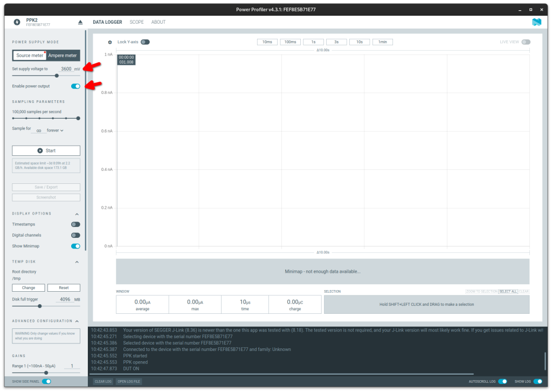Screen dimensions: 552x392
Task: Click the log panel horizontal scrollbar
Action: click(281, 374)
